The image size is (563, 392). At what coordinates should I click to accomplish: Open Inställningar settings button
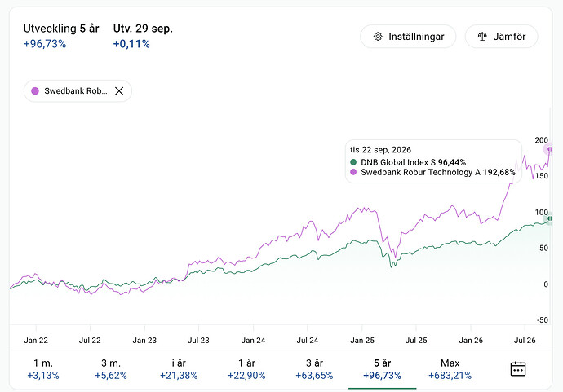[408, 36]
